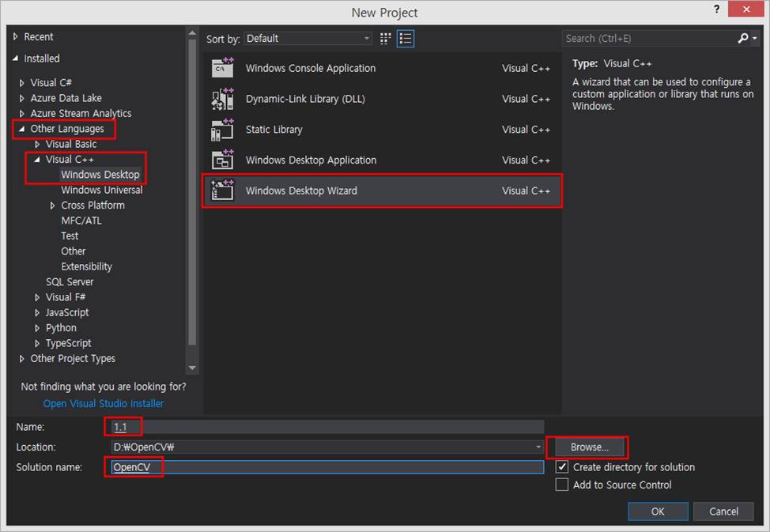Expand the Cross Platform node

[x=53, y=206]
